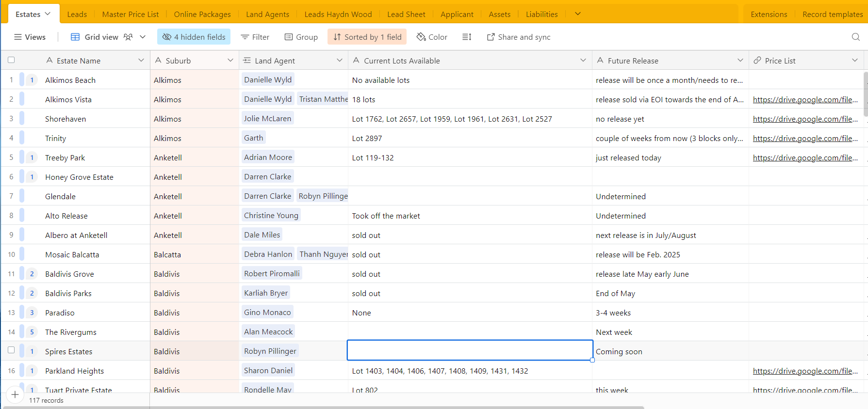Open Share and sync

pyautogui.click(x=518, y=37)
